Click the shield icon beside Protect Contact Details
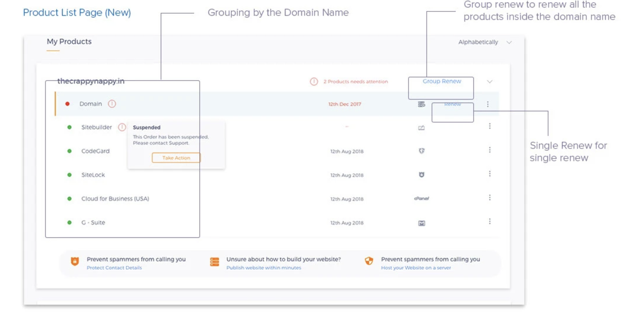 pos(75,261)
